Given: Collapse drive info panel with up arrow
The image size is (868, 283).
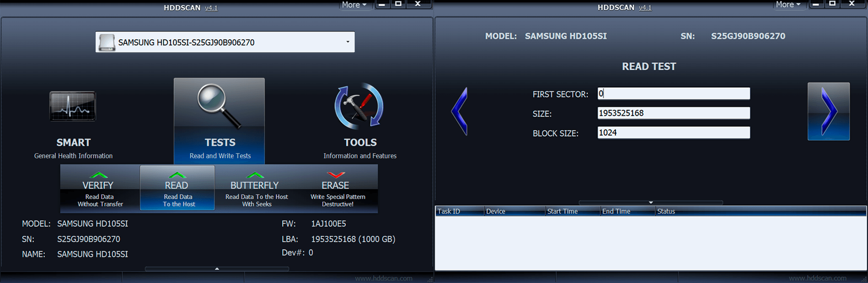Looking at the screenshot, I should point(217,269).
